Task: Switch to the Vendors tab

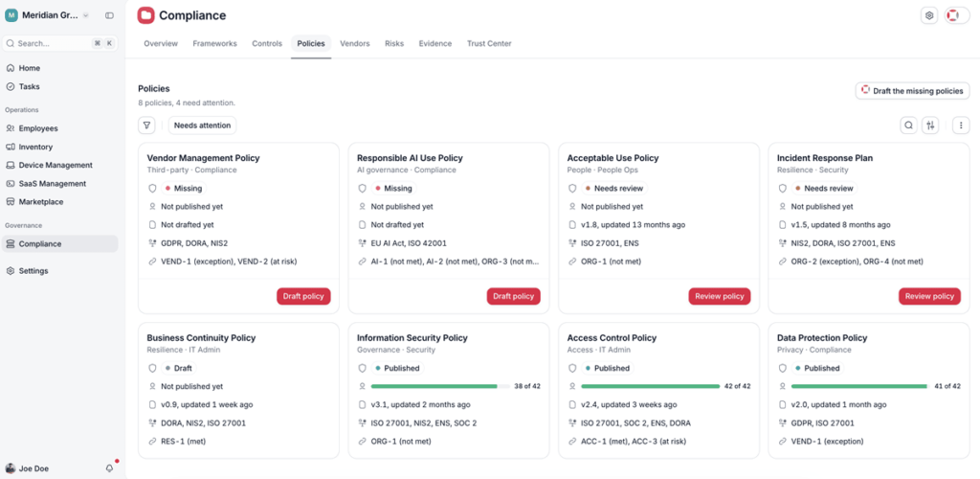Action: (x=355, y=44)
